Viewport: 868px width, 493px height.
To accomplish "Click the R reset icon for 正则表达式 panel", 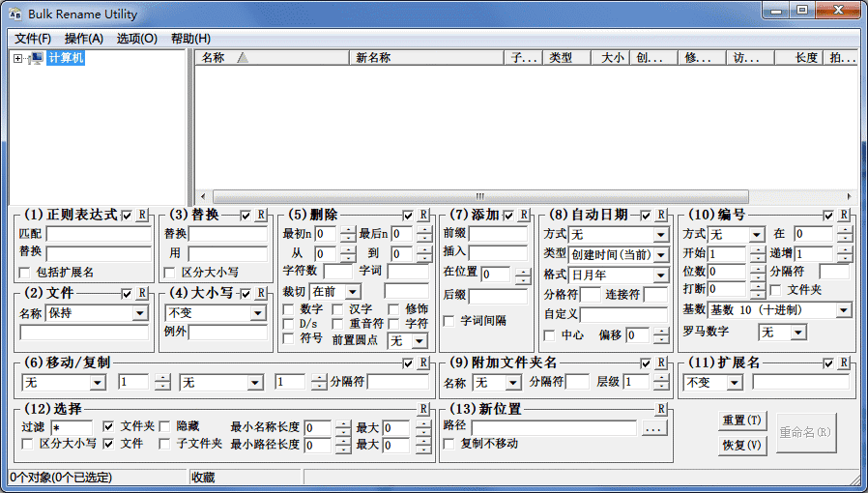I will tap(143, 215).
